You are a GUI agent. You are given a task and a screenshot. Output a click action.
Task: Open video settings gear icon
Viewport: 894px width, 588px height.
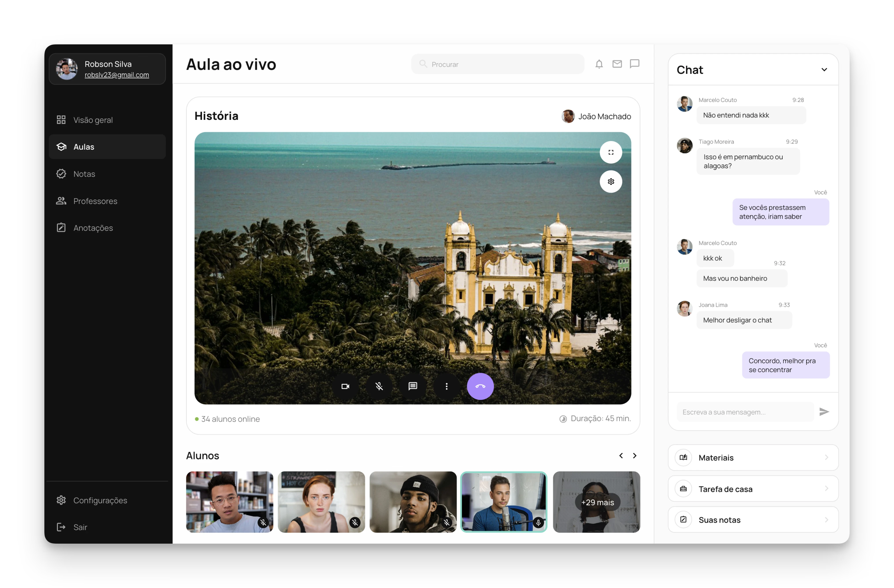[x=611, y=182]
